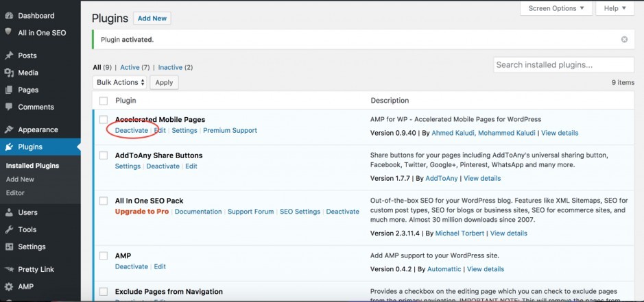Expand the Screen Options panel

pyautogui.click(x=556, y=8)
